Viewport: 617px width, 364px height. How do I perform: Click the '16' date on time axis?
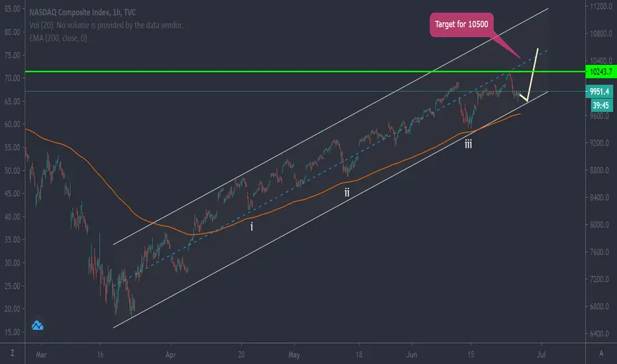click(x=101, y=355)
